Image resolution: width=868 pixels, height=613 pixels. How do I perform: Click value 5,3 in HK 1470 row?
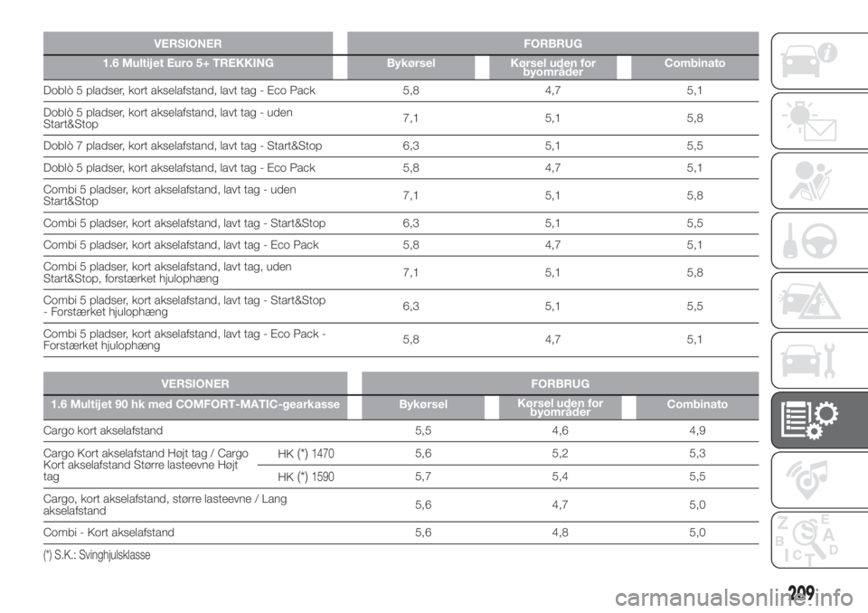(697, 454)
